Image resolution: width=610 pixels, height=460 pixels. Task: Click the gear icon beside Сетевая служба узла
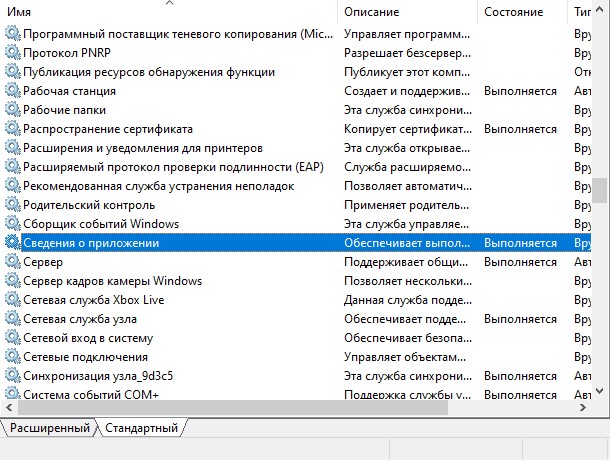12,319
